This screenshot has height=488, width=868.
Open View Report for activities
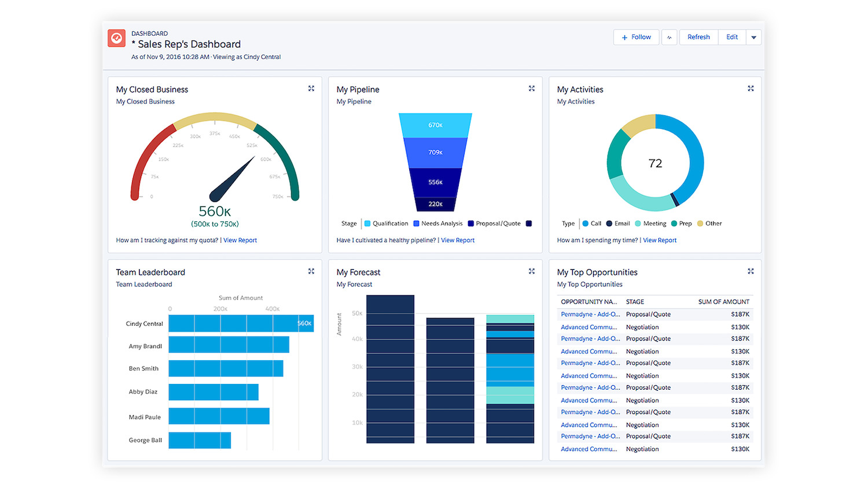[x=660, y=241]
